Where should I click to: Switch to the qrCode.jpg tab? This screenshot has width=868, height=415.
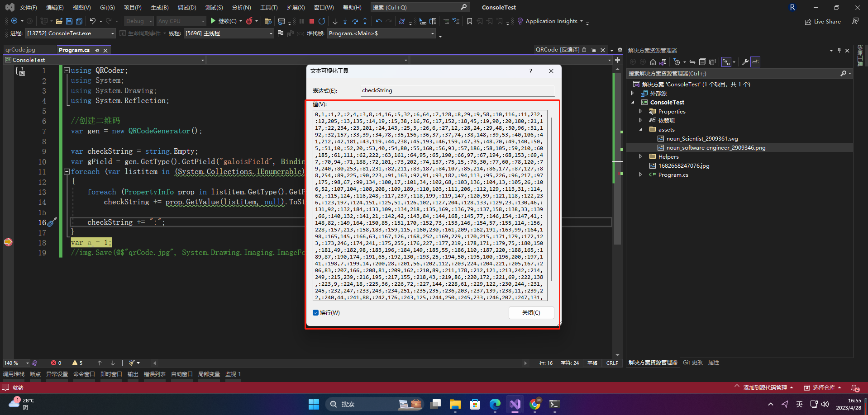20,50
